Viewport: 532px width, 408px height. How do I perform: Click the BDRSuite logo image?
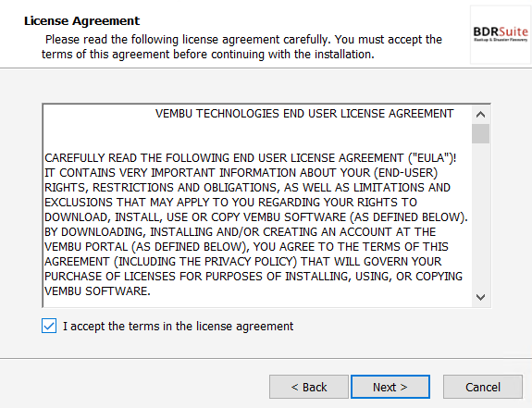click(x=501, y=34)
